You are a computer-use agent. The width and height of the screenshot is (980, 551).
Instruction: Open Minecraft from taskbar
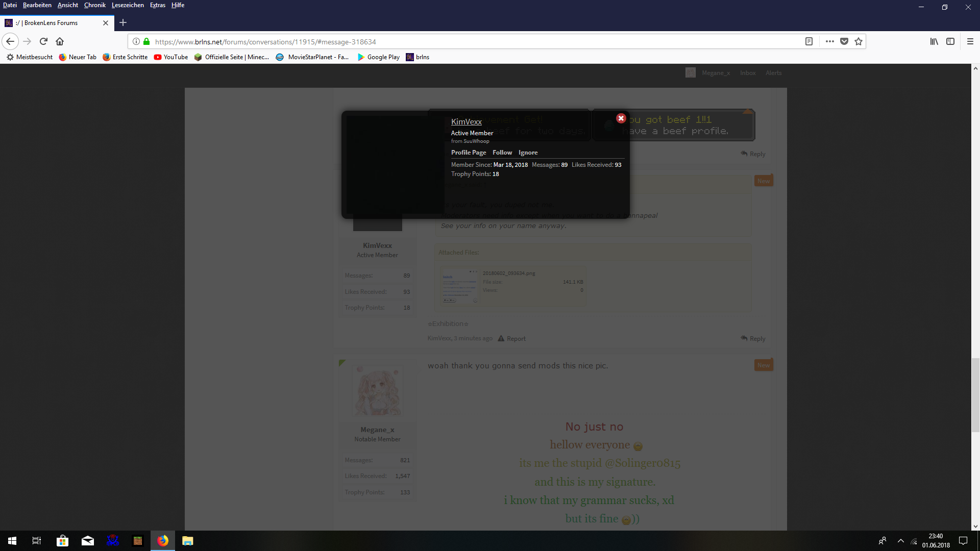138,541
